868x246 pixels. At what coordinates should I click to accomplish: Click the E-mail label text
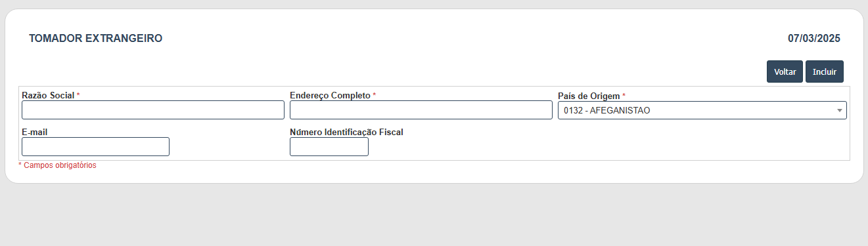(x=35, y=132)
